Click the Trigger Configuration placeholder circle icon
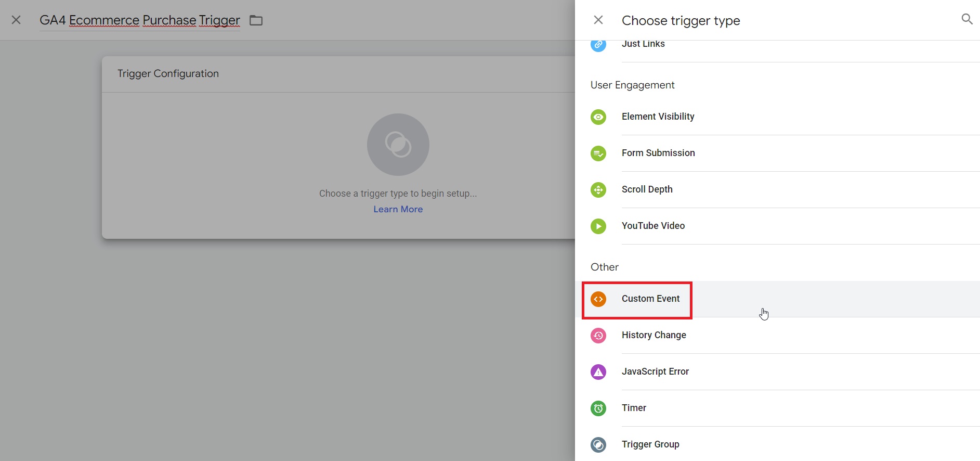The image size is (980, 461). (x=398, y=145)
